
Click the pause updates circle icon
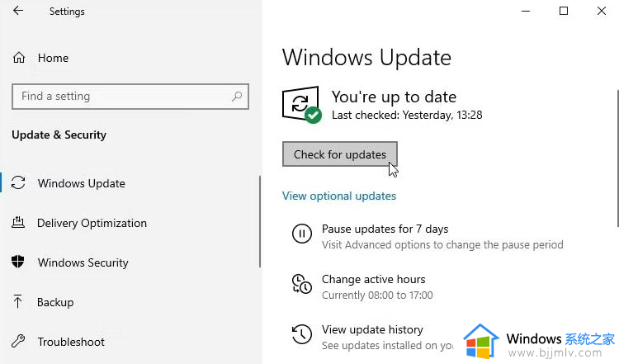(x=301, y=234)
